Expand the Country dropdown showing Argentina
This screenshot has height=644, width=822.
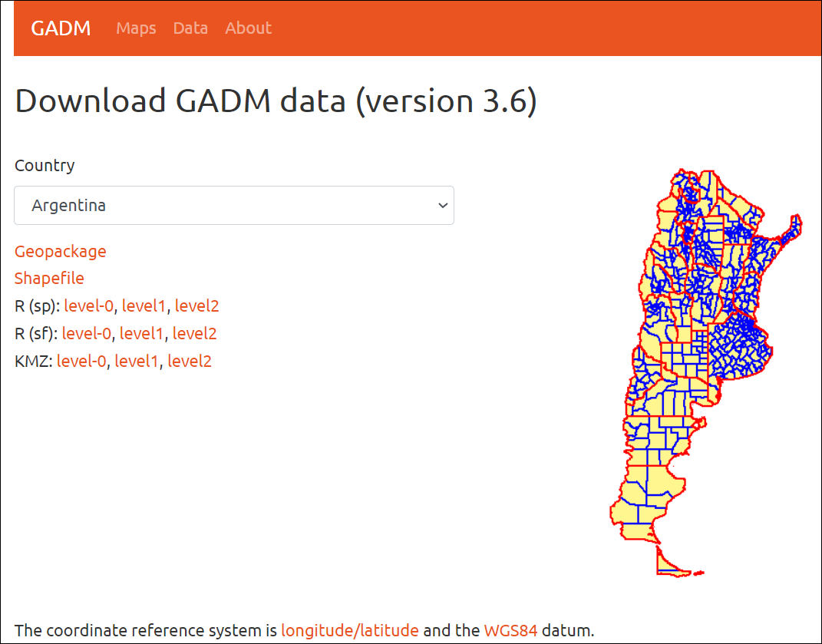(x=234, y=206)
